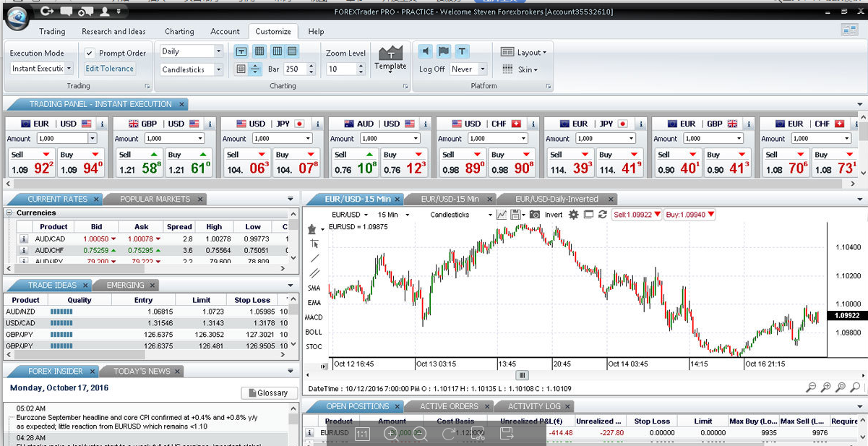The image size is (868, 446).
Task: Detach the chart window icon
Action: (588, 215)
